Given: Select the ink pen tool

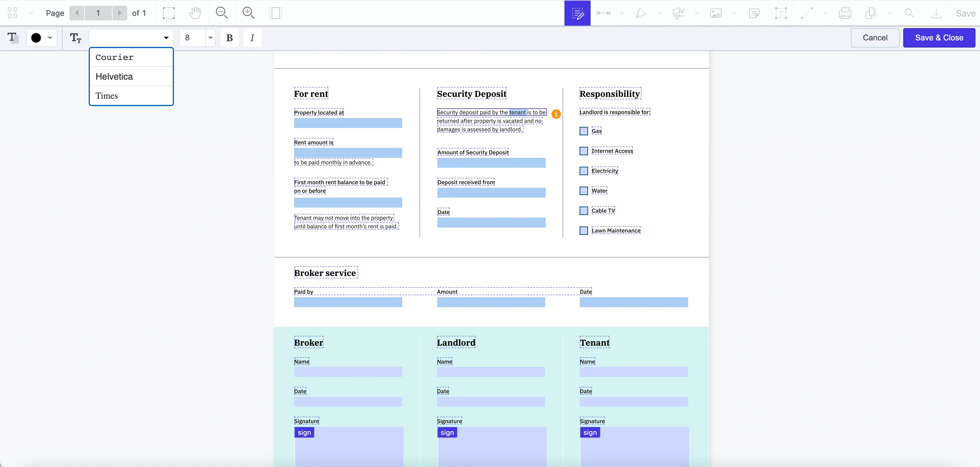Looking at the screenshot, I should [641, 13].
